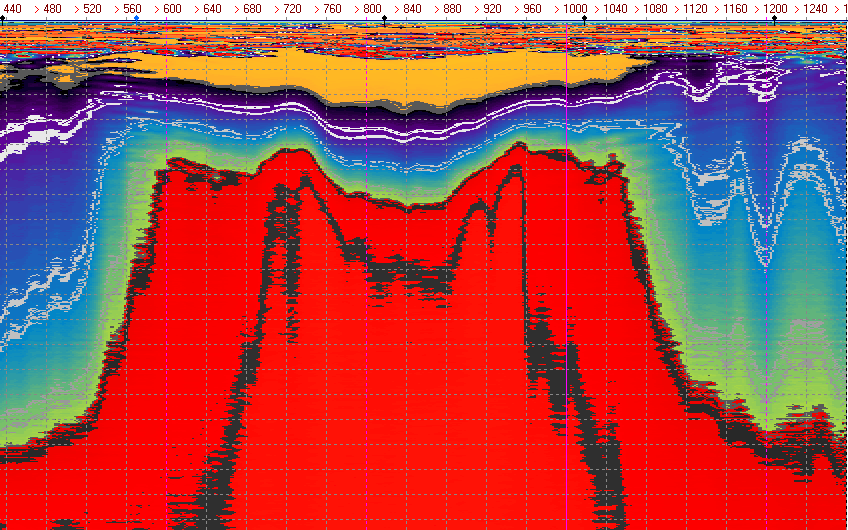This screenshot has height=530, width=848.
Task: Select the black pin marker near 1200
Action: point(774,18)
